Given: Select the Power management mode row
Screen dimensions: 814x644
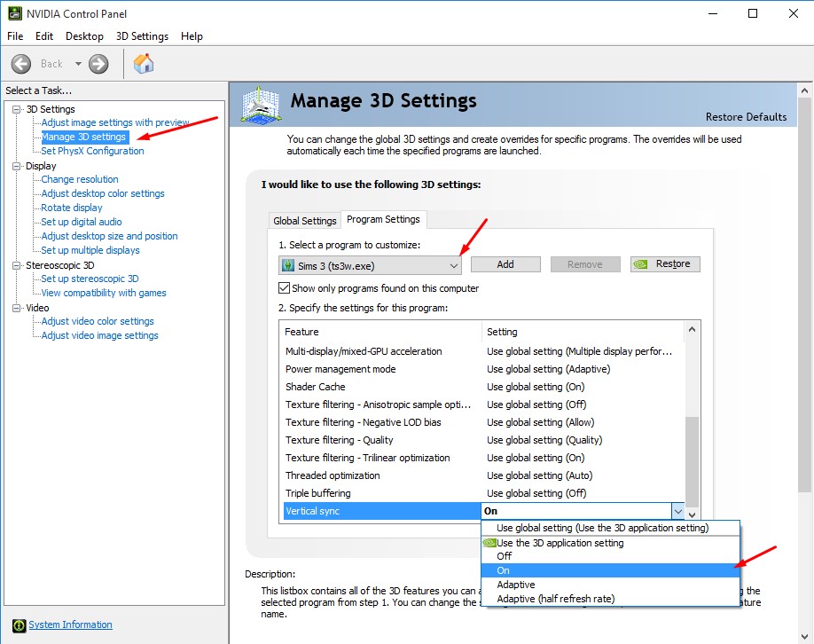Looking at the screenshot, I should 484,369.
